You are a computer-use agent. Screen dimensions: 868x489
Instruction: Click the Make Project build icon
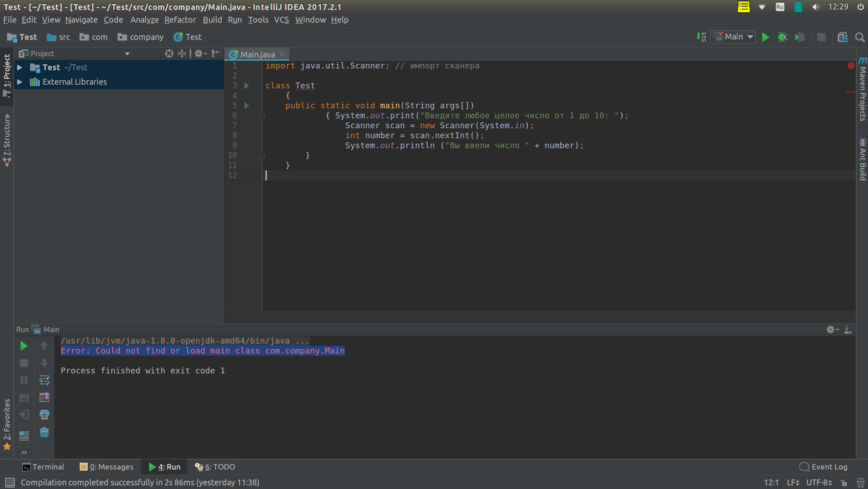pos(701,37)
